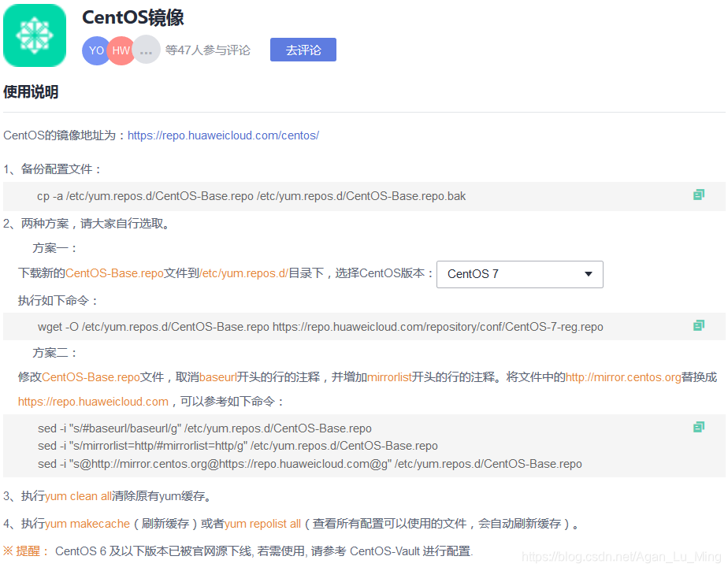
Task: Copy the sed commands block
Action: pos(699,427)
